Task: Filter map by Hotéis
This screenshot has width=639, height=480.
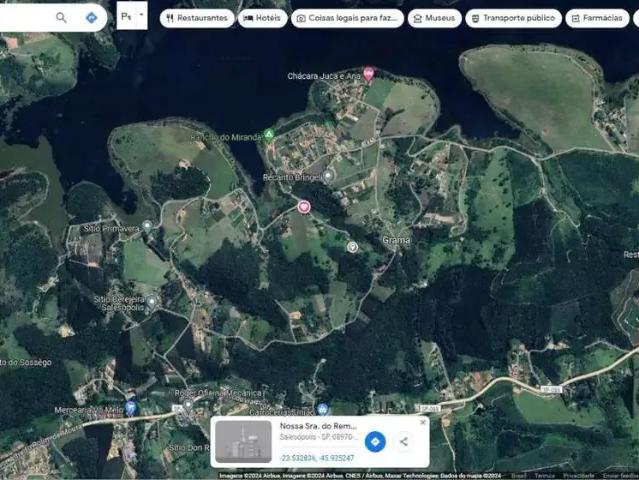Action: coord(263,18)
